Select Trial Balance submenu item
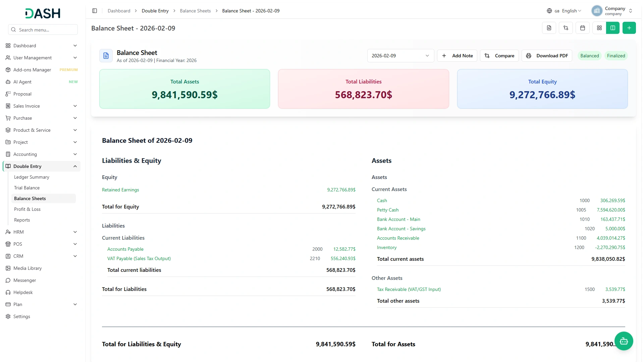Screen dimensions: 644x362 click(x=44, y=188)
